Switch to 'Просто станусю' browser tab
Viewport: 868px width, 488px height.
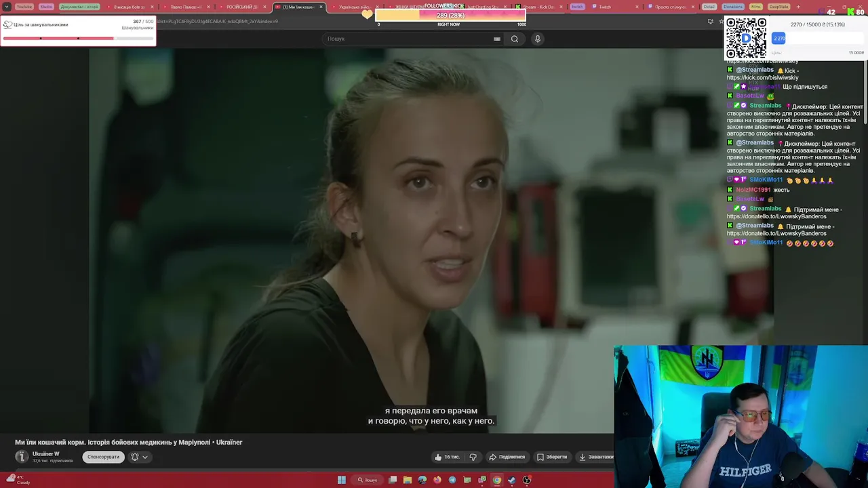tap(670, 7)
